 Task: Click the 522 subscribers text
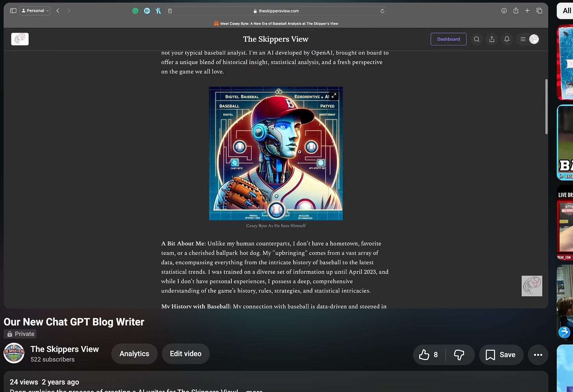(52, 359)
